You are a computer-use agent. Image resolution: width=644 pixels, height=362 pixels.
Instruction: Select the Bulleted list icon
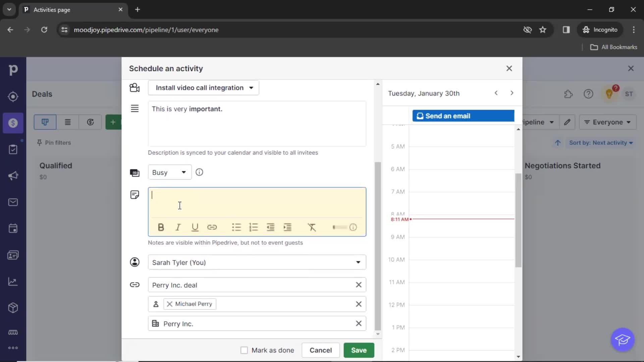[236, 227]
